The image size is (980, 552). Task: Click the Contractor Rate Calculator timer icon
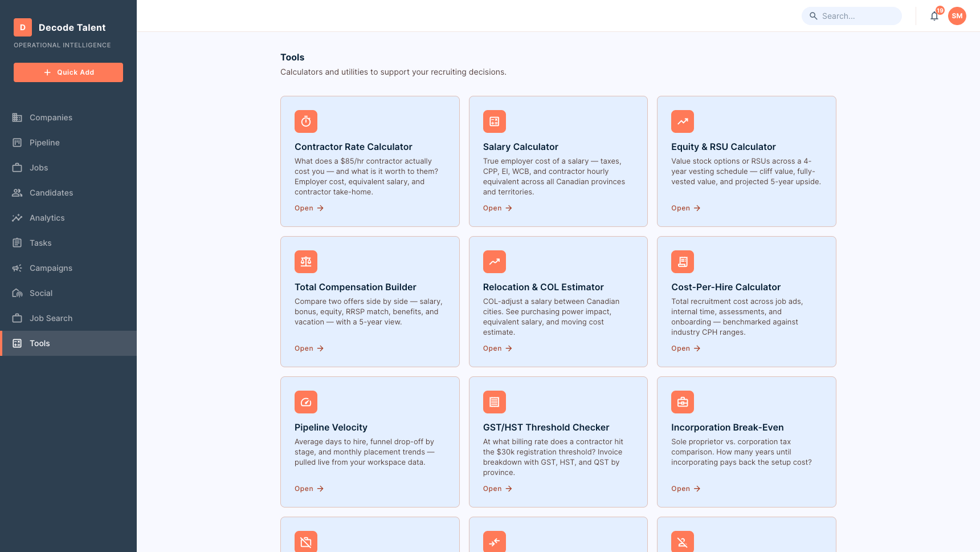(x=306, y=121)
